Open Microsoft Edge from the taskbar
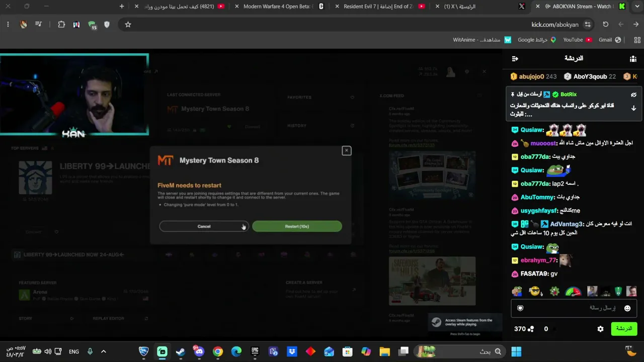644x362 pixels. [236, 351]
